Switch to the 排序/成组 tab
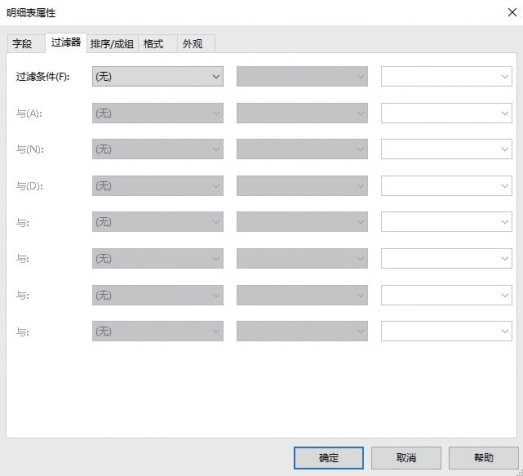This screenshot has height=476, width=523. (x=112, y=43)
